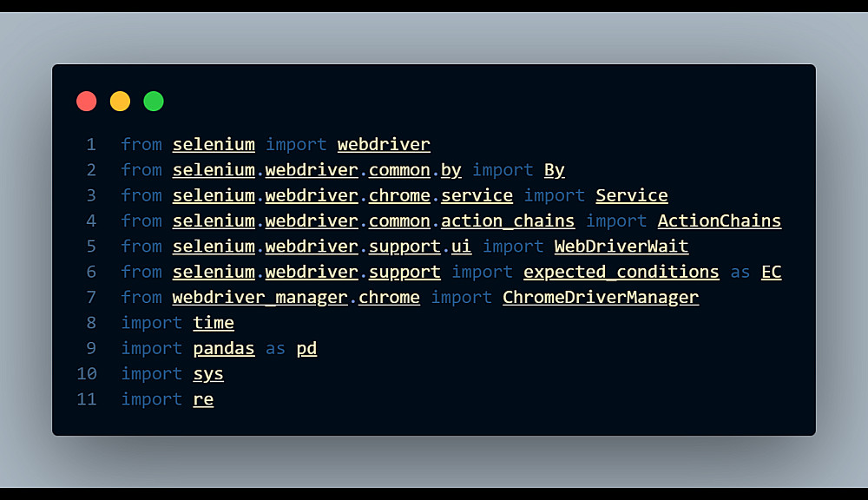868x500 pixels.
Task: Click line number 1 in the gutter
Action: point(91,145)
